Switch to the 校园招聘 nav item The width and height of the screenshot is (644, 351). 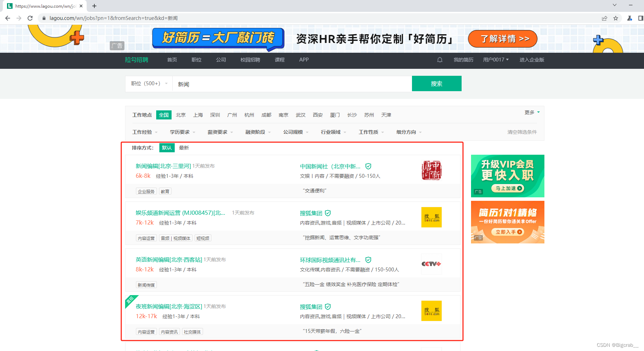point(250,60)
